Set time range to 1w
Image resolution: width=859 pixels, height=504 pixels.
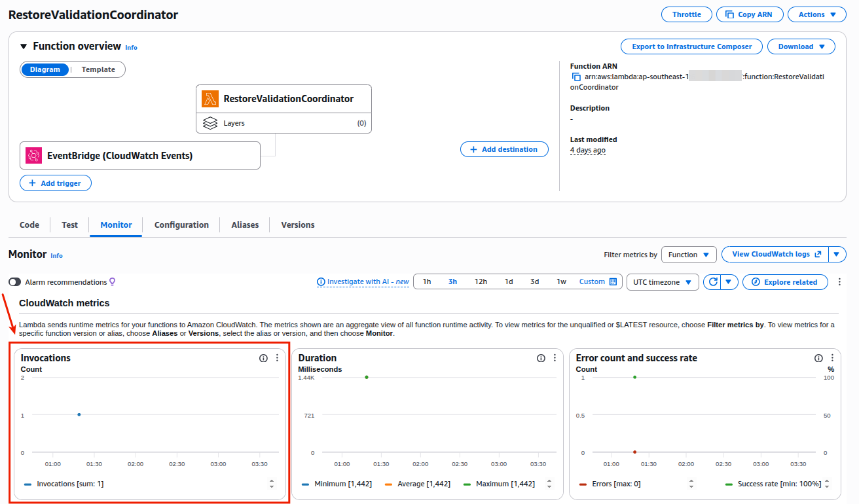point(561,282)
